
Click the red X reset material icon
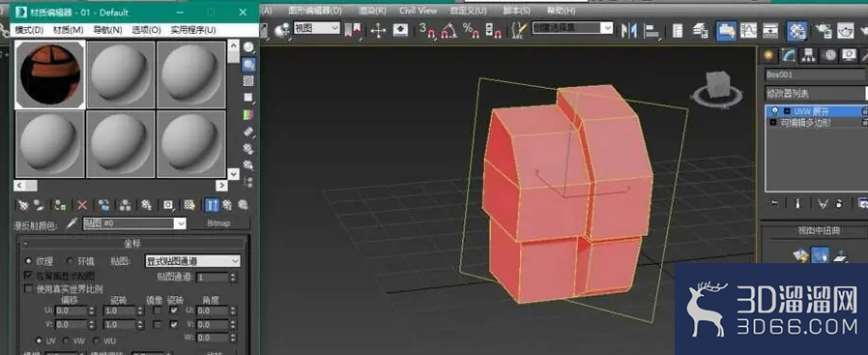(x=82, y=205)
